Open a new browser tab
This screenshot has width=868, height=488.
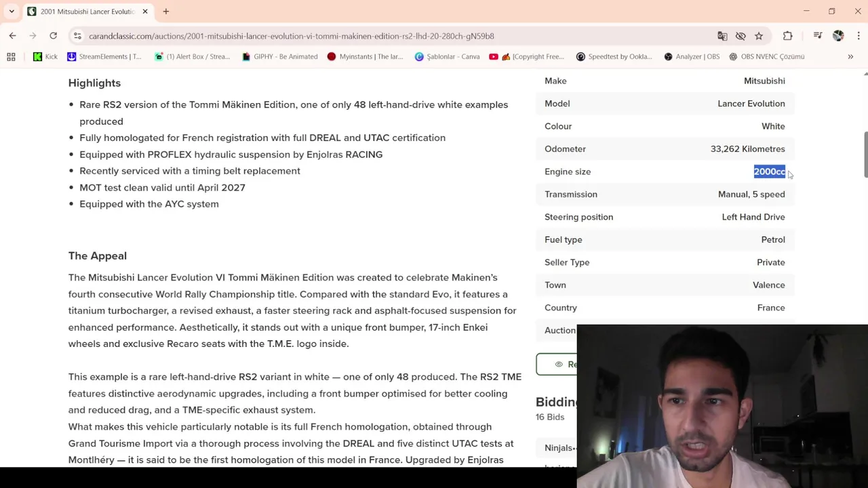tap(165, 12)
